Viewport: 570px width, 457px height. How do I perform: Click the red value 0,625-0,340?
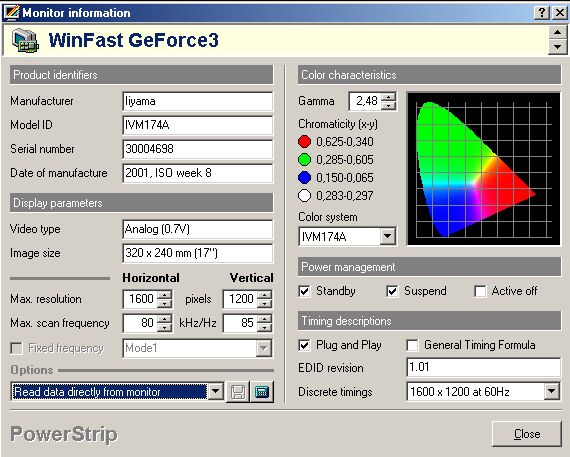coord(345,141)
